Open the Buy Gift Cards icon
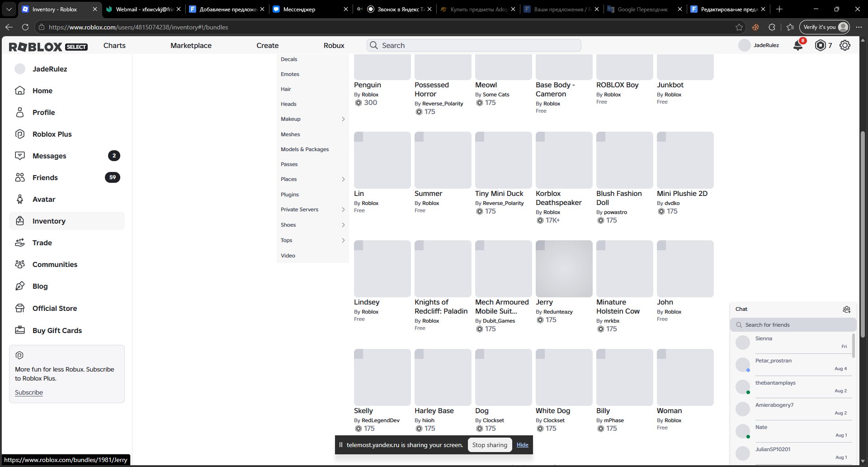 click(x=20, y=330)
